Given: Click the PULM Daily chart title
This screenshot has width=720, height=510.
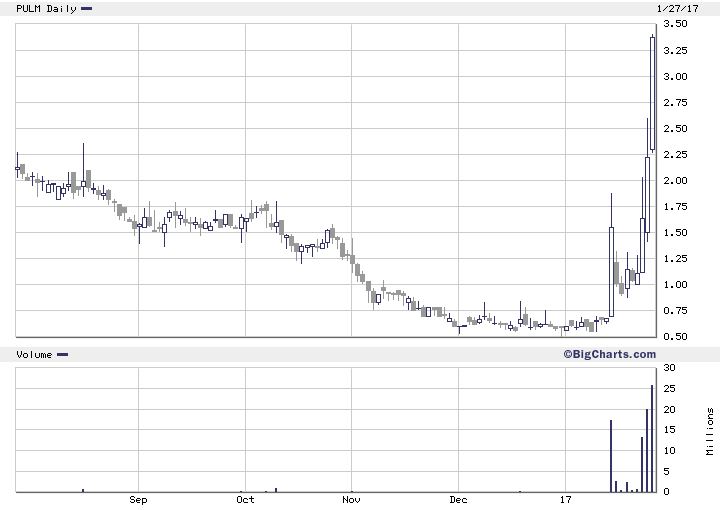Looking at the screenshot, I should (x=46, y=9).
